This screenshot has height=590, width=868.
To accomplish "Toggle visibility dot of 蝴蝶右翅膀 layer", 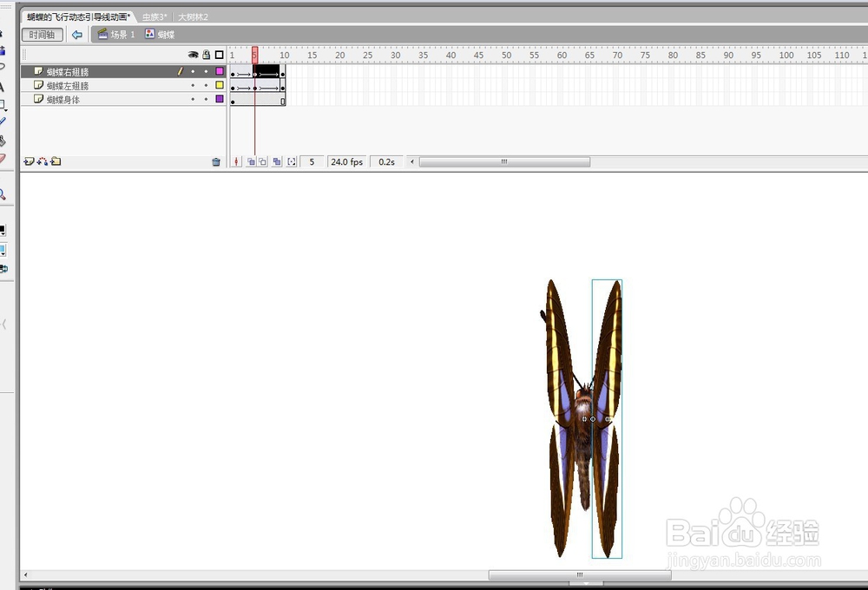I will pos(193,71).
